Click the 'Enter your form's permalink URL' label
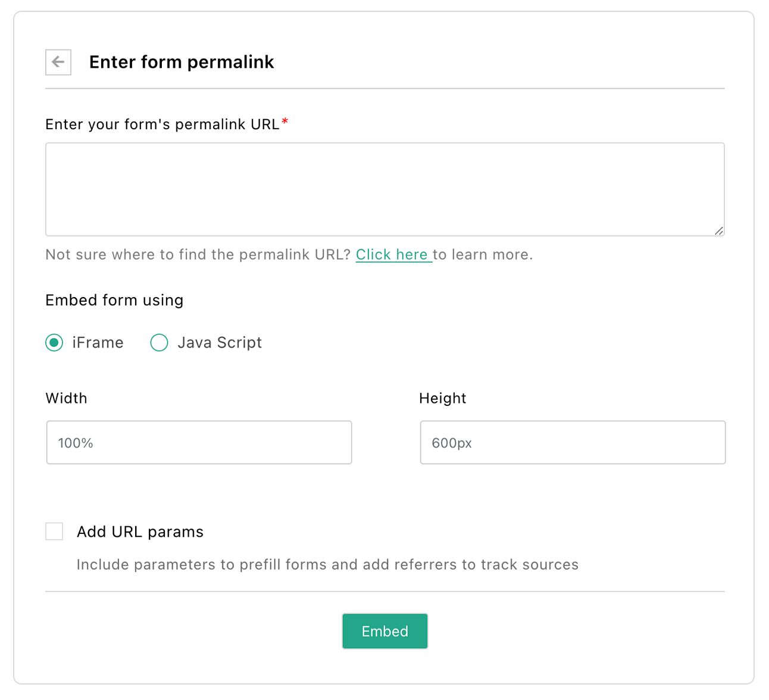The image size is (769, 700). point(162,124)
